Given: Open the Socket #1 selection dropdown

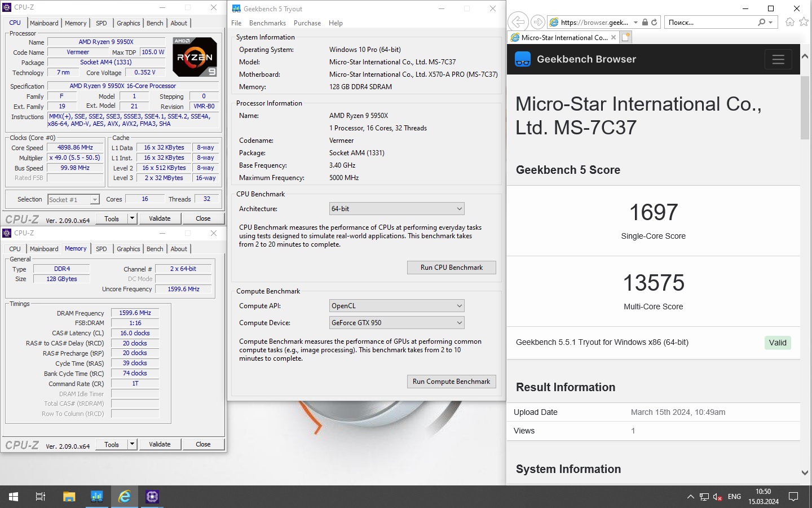Looking at the screenshot, I should (73, 199).
